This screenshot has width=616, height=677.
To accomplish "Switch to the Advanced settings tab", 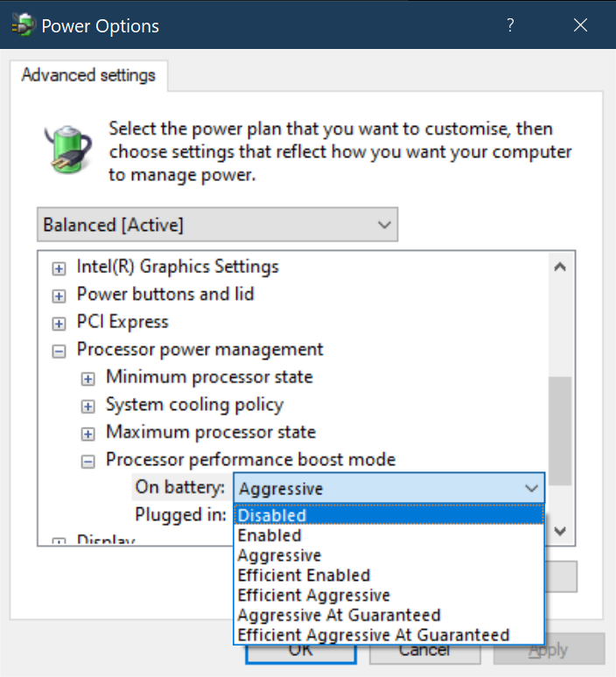I will 88,75.
